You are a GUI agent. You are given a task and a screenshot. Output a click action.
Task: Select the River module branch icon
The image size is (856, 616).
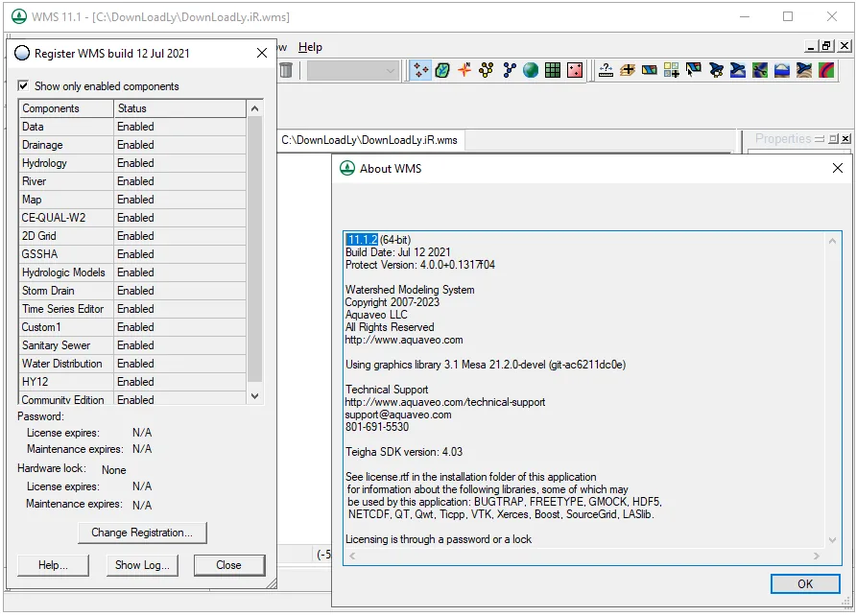tap(509, 70)
